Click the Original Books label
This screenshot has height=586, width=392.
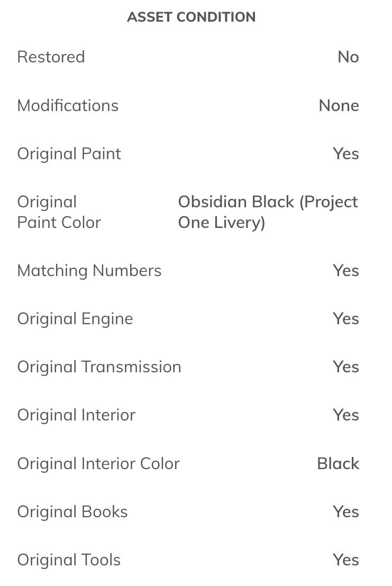coord(72,511)
